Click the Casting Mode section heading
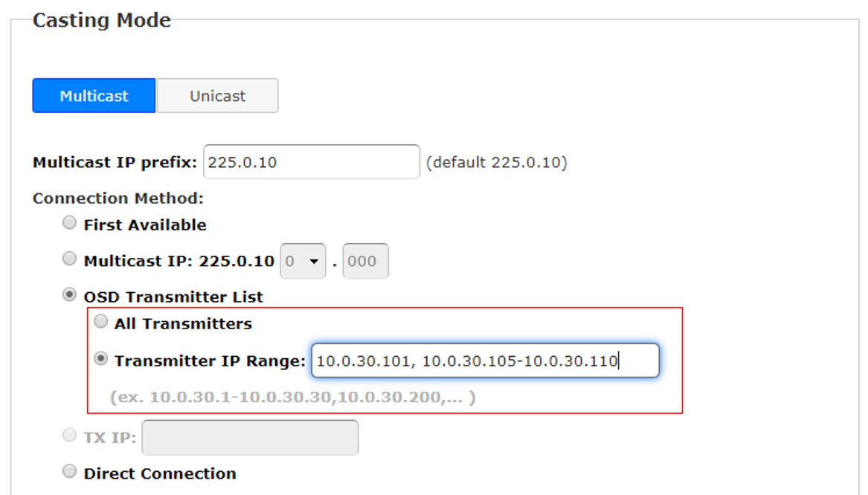The height and width of the screenshot is (495, 868). click(102, 20)
